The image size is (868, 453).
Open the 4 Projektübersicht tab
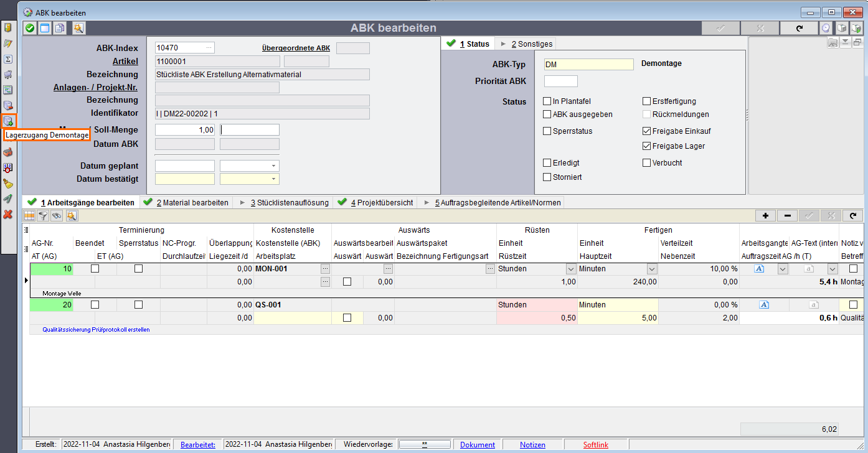376,202
